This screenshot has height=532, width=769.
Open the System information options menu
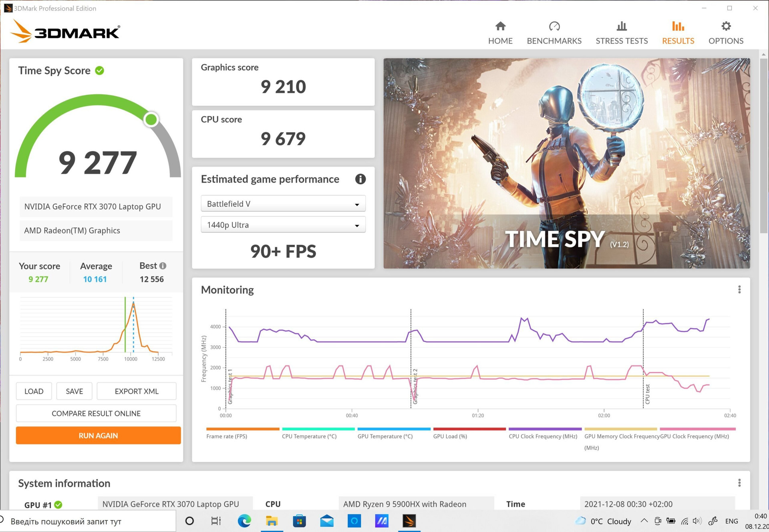point(739,483)
